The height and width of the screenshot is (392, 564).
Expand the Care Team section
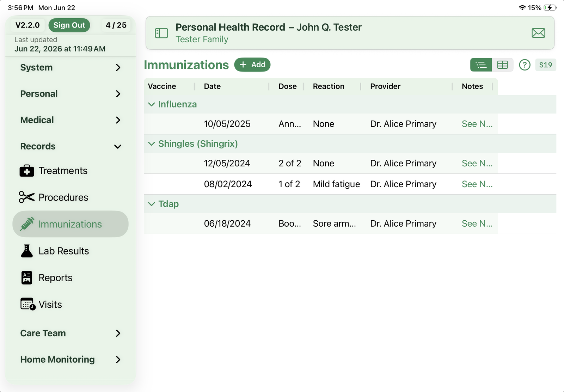pyautogui.click(x=70, y=333)
